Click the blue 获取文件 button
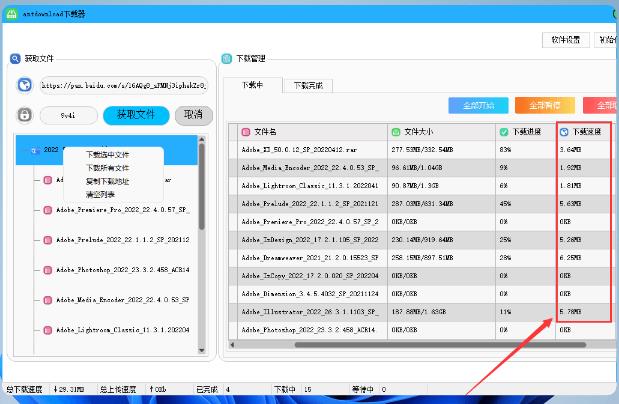Viewport: 619px width, 404px height. [136, 115]
